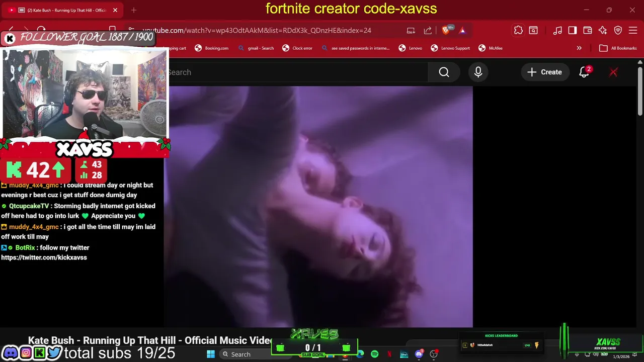Open the Brave Rewards triangle icon
Viewport: 644px width, 362px height.
coord(462,30)
